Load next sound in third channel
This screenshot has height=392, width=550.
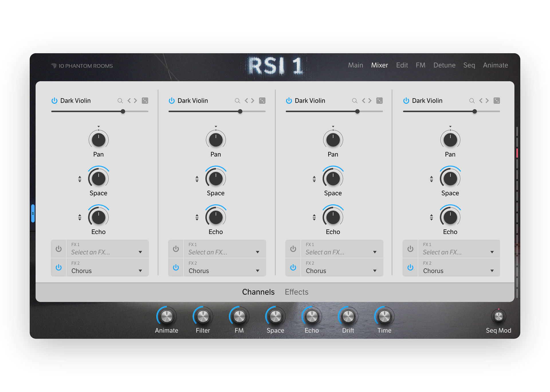tap(370, 101)
